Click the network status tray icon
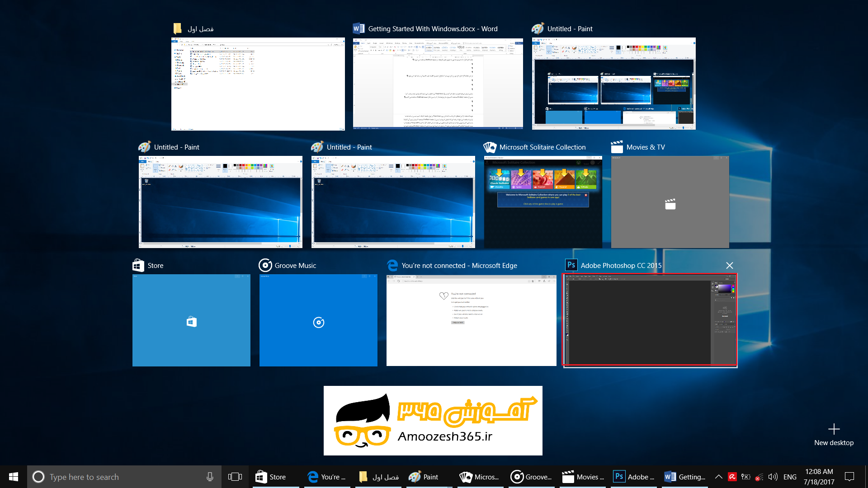The image size is (868, 488). click(759, 477)
